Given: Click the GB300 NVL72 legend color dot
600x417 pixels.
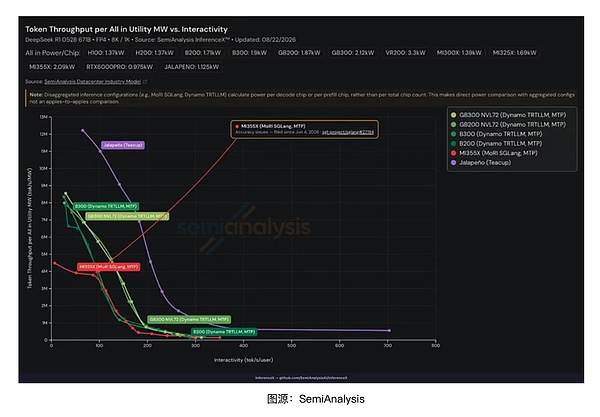Looking at the screenshot, I should click(x=453, y=115).
